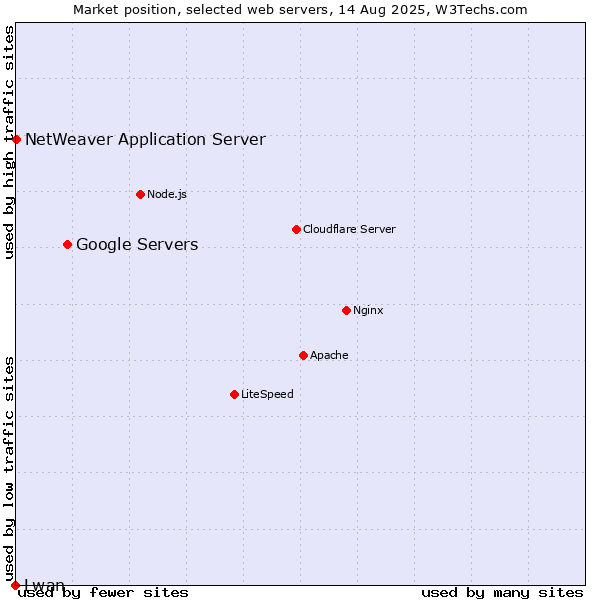Click the Google Servers red data point
The image size is (600, 600).
(x=67, y=245)
